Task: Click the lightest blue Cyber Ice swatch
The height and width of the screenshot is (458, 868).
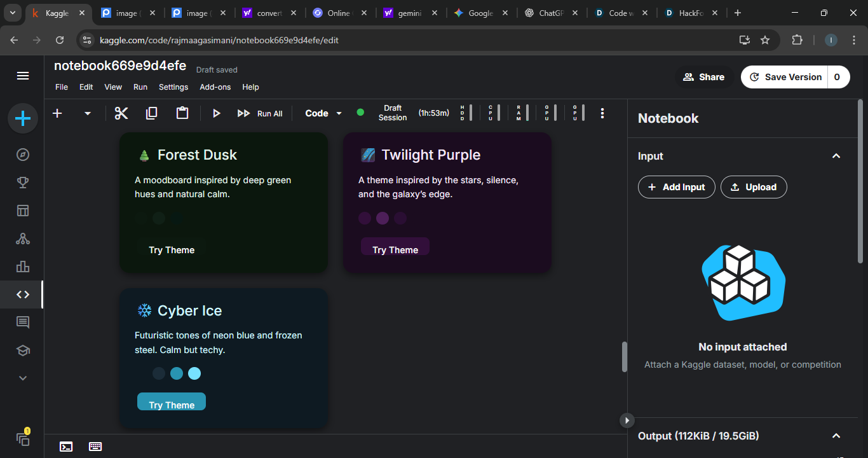Action: 194,373
